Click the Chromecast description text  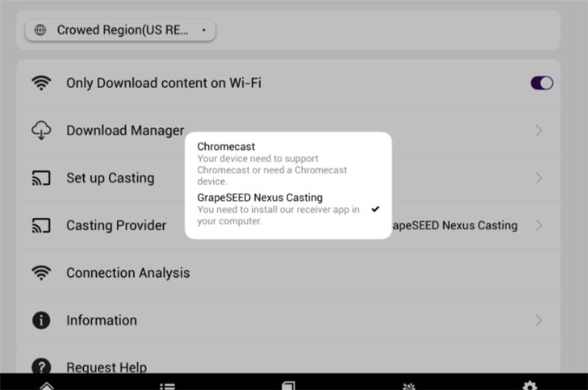click(x=272, y=170)
